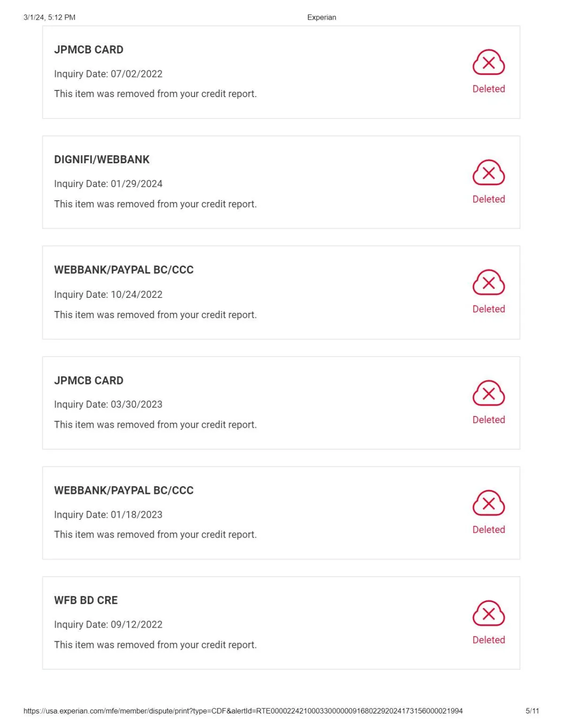Select the WFB BD CRE heading
Screen dimensions: 563x728
86,600
